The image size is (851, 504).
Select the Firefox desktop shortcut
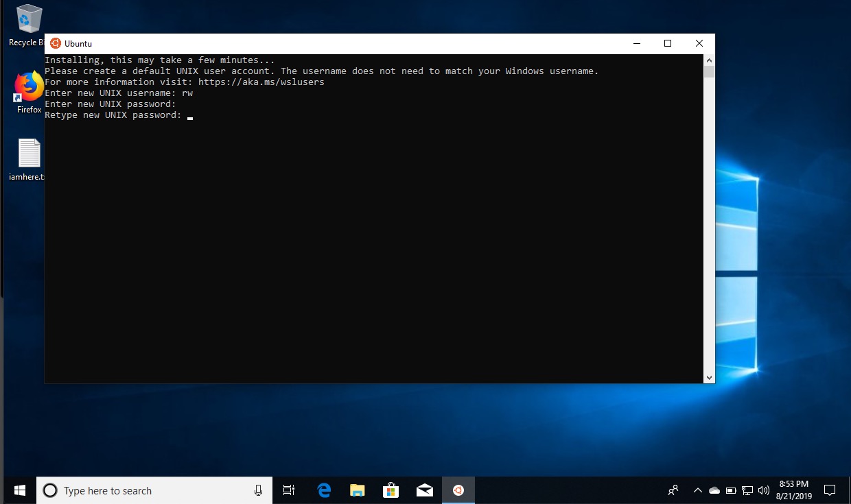coord(29,88)
